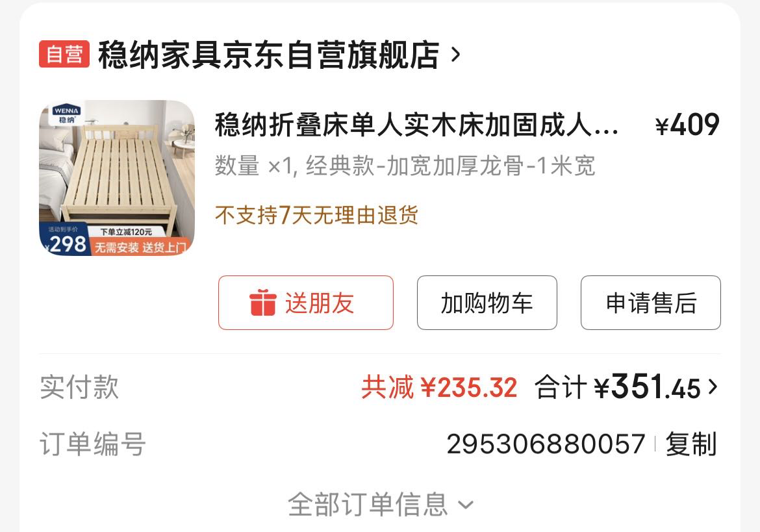Screen dimensions: 760x532
Task: Click the red 自营 badge
Action: [64, 54]
